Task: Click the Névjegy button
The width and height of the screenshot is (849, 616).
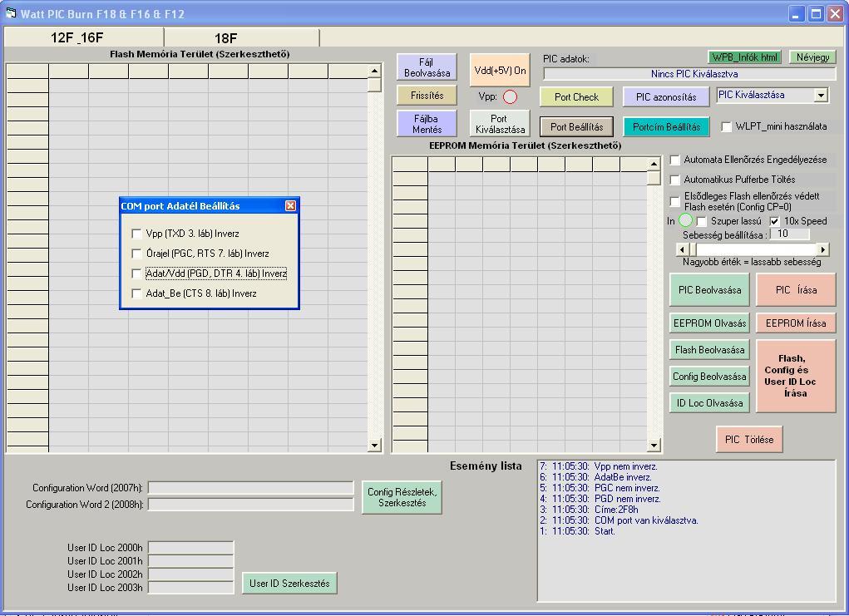Action: (812, 57)
